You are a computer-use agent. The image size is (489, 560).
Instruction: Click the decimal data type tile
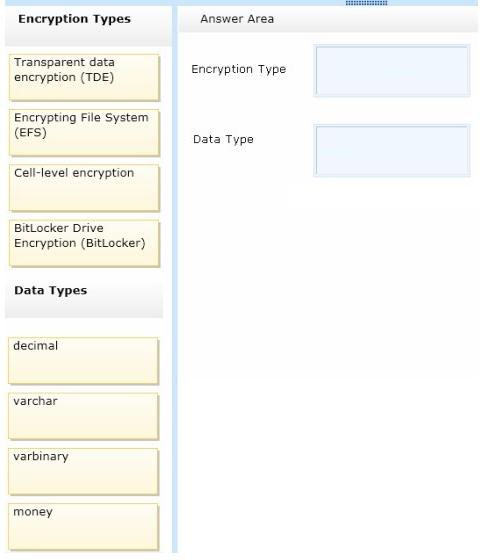(83, 361)
